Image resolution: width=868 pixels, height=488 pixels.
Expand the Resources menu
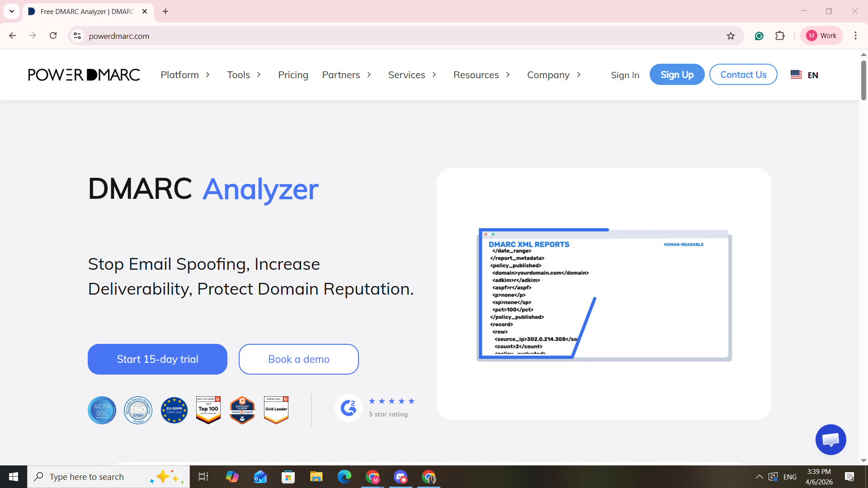(x=481, y=75)
